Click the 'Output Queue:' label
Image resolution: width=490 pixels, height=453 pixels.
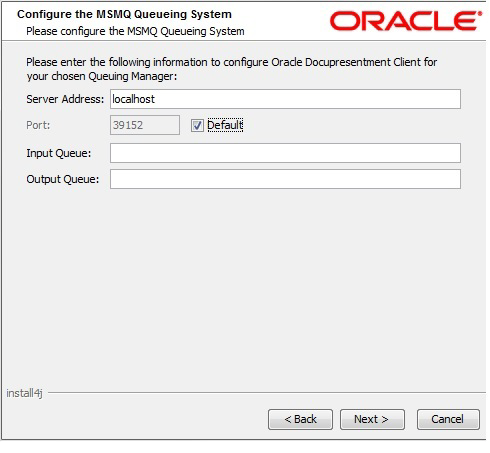[x=63, y=179]
